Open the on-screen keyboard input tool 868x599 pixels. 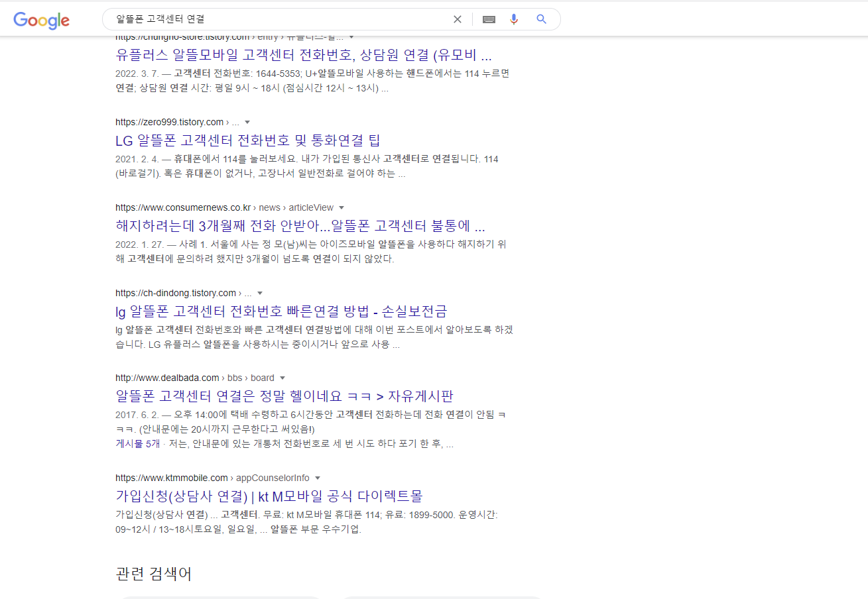click(x=489, y=19)
